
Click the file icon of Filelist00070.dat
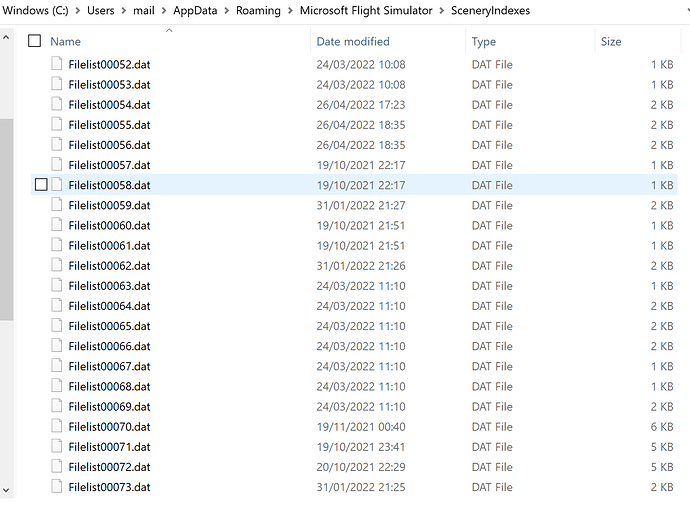point(57,426)
